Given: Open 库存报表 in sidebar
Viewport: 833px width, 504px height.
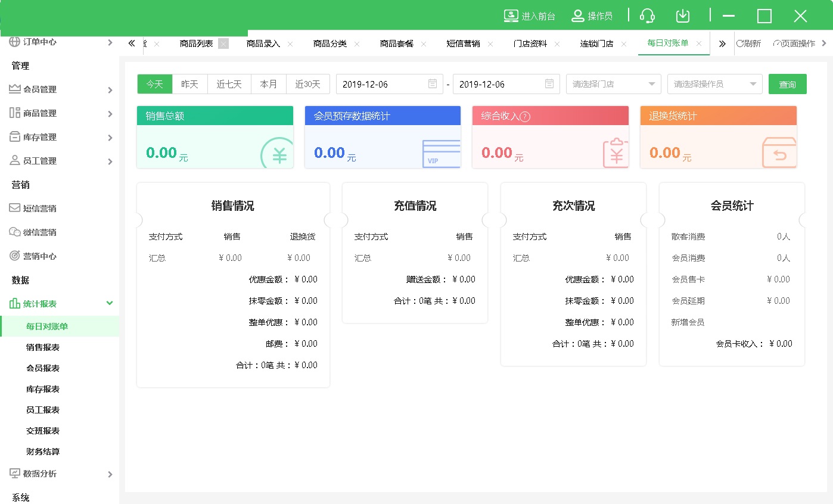Looking at the screenshot, I should tap(43, 389).
